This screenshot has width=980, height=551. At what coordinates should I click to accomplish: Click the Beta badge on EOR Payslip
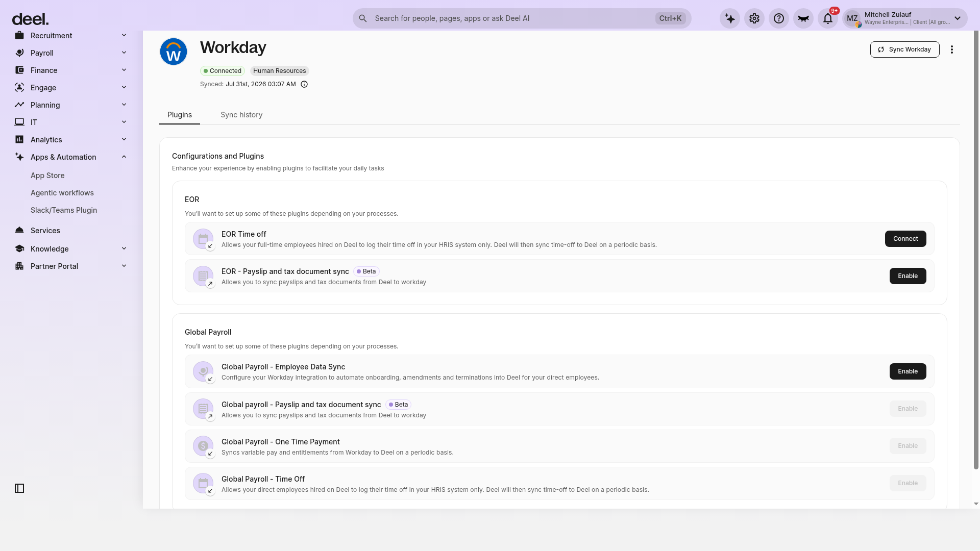(366, 271)
